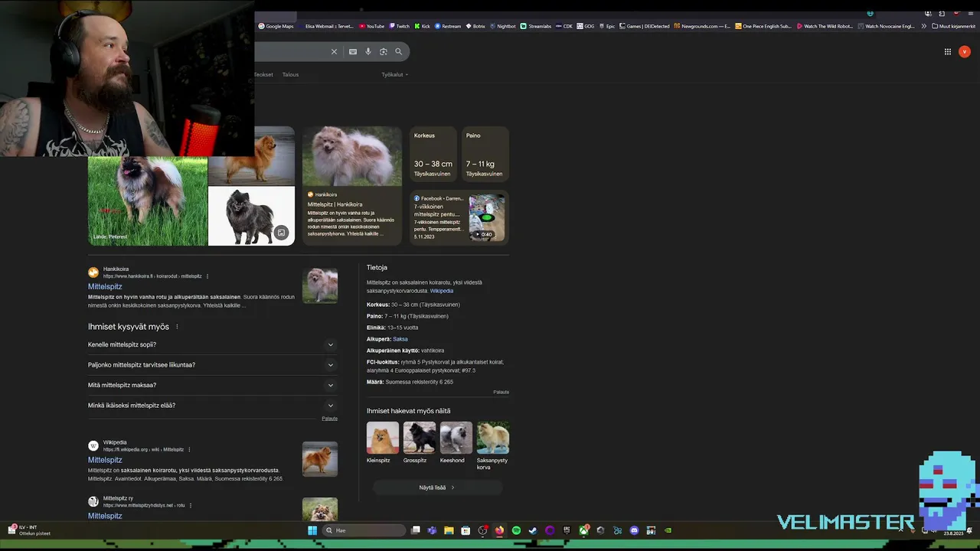
Task: Open the Muut kirjanmerkit bookmarks folder
Action: (953, 26)
